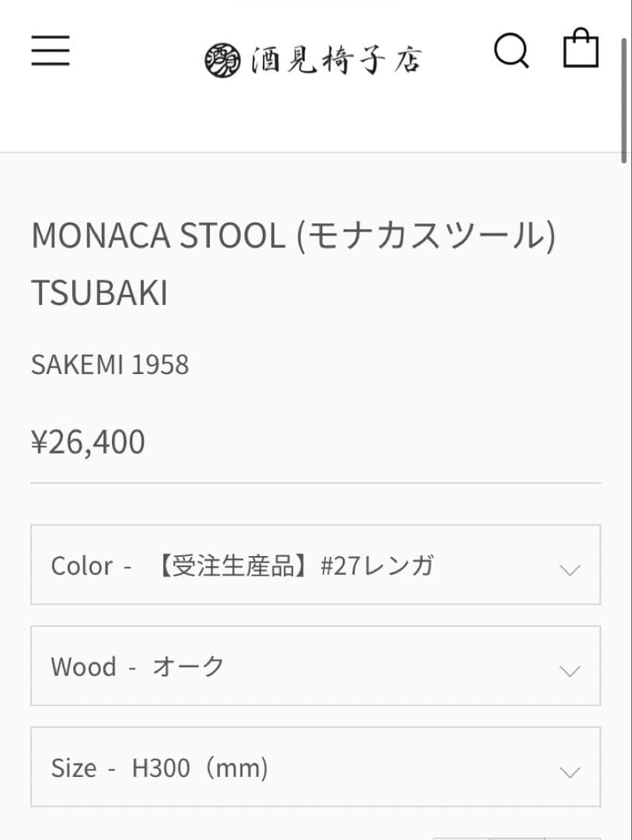Screen dimensions: 632x840
Task: Select the search icon in the header
Action: tap(511, 51)
